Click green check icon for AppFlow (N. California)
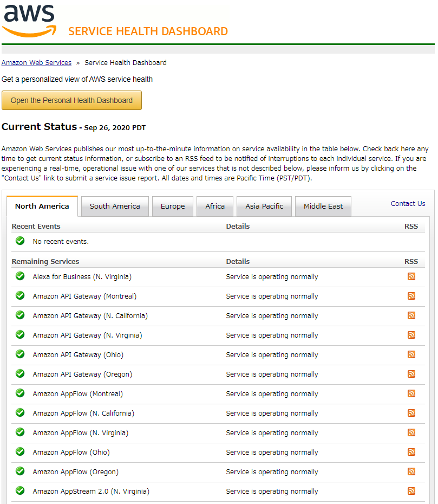Image resolution: width=438 pixels, height=504 pixels. (x=20, y=412)
